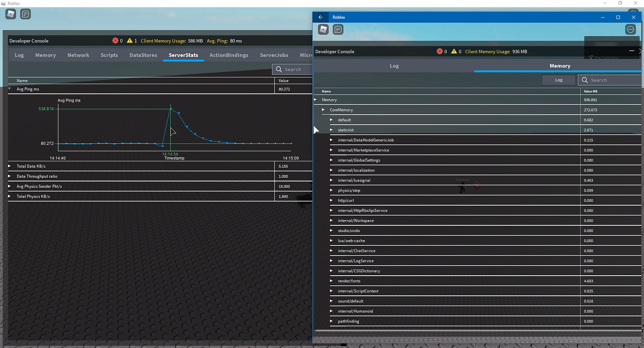Click the 14:14:54 timestamp label under the graph
Image resolution: width=644 pixels, height=348 pixels.
coord(170,154)
